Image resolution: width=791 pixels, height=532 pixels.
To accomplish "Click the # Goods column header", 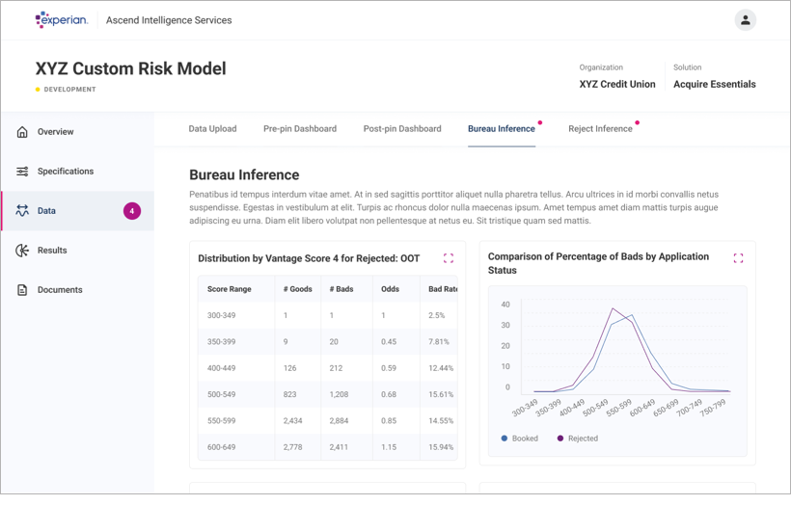I will (x=297, y=289).
